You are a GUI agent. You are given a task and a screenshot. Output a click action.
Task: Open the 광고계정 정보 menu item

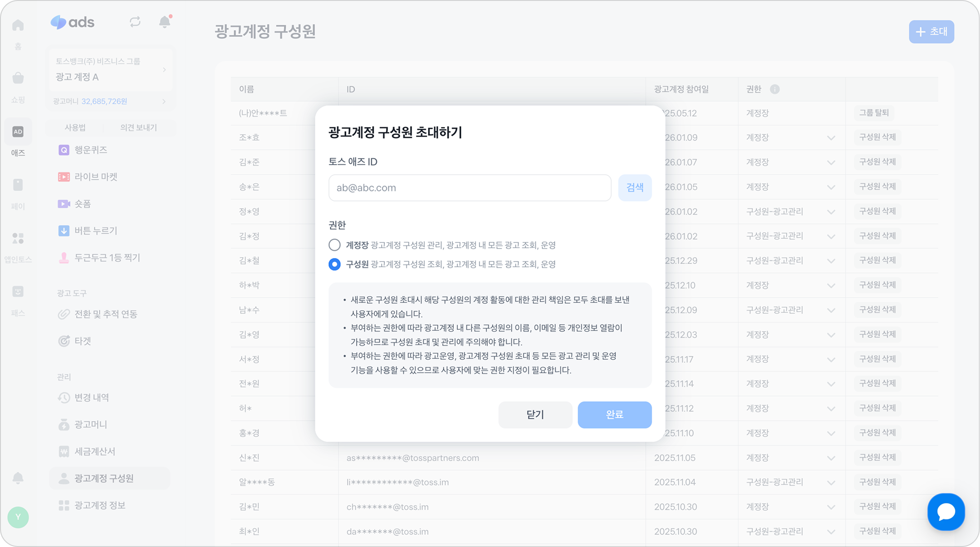pyautogui.click(x=100, y=505)
